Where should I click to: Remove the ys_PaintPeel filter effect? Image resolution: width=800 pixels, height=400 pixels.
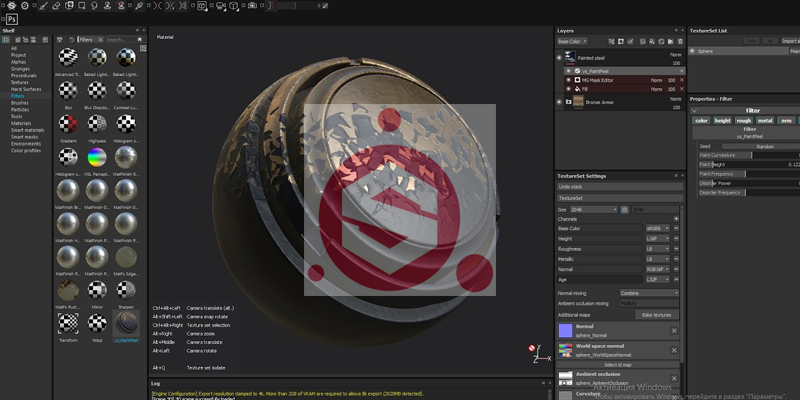(x=682, y=71)
